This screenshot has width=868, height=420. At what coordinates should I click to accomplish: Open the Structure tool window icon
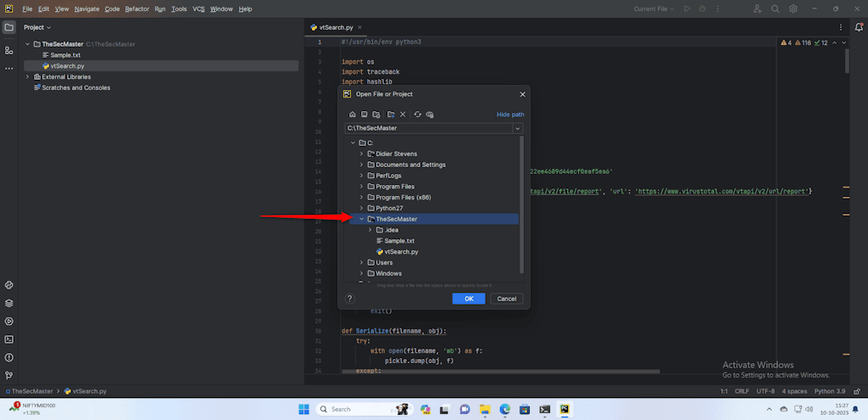pyautogui.click(x=8, y=50)
